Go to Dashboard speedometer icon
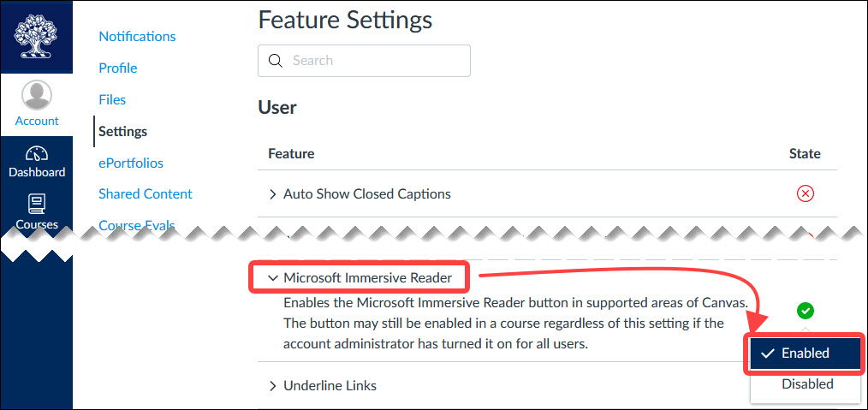This screenshot has width=868, height=410. tap(37, 154)
